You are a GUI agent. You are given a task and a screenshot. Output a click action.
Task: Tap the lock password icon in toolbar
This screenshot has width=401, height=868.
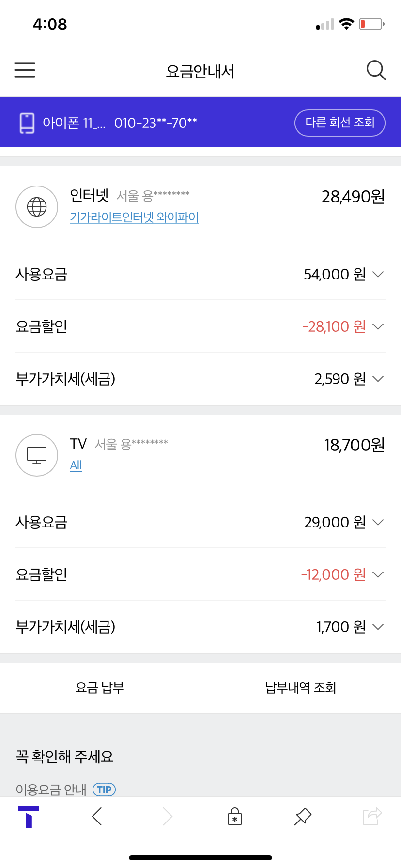pos(235,817)
